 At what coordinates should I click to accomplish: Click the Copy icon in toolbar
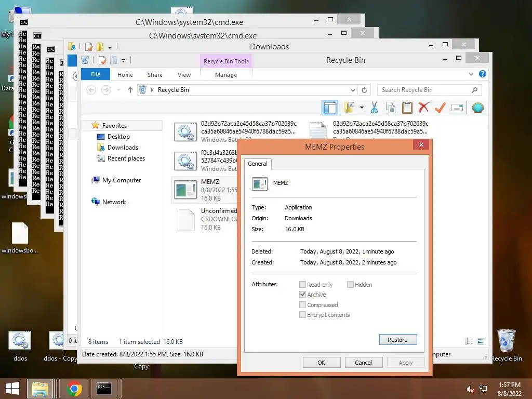(x=391, y=108)
